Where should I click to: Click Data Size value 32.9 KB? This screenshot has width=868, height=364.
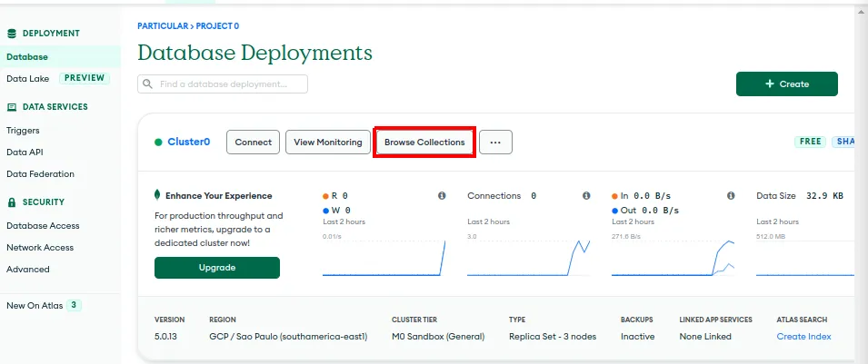click(x=824, y=196)
